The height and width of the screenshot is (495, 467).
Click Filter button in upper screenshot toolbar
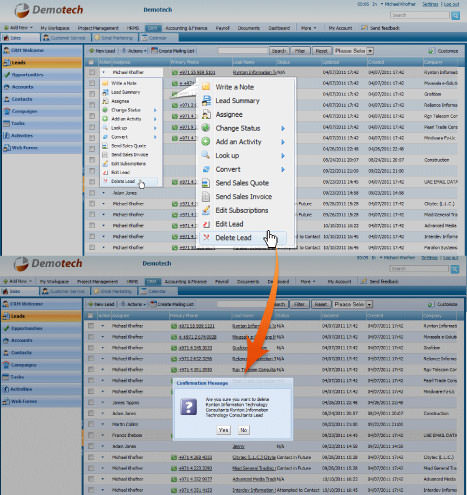[x=300, y=51]
